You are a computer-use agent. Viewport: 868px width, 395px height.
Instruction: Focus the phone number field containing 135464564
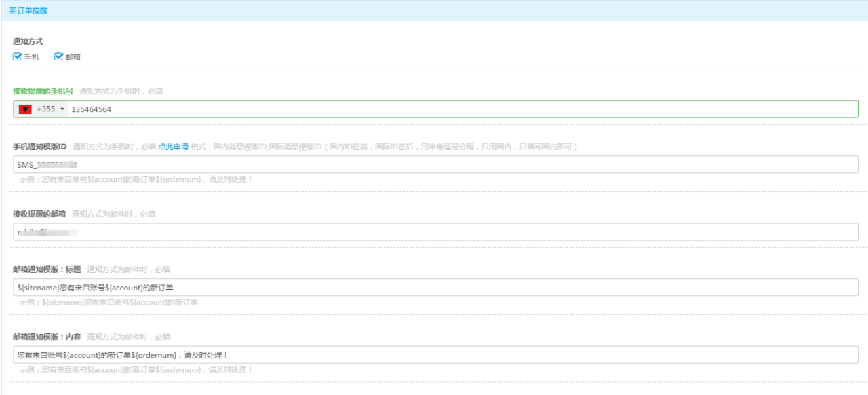click(x=461, y=109)
